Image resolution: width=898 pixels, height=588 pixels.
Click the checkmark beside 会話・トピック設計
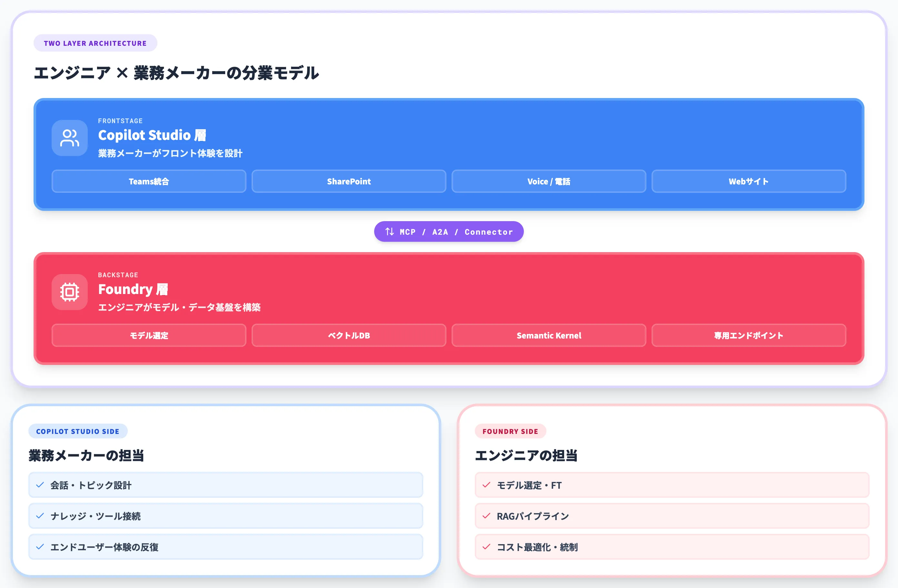[40, 485]
